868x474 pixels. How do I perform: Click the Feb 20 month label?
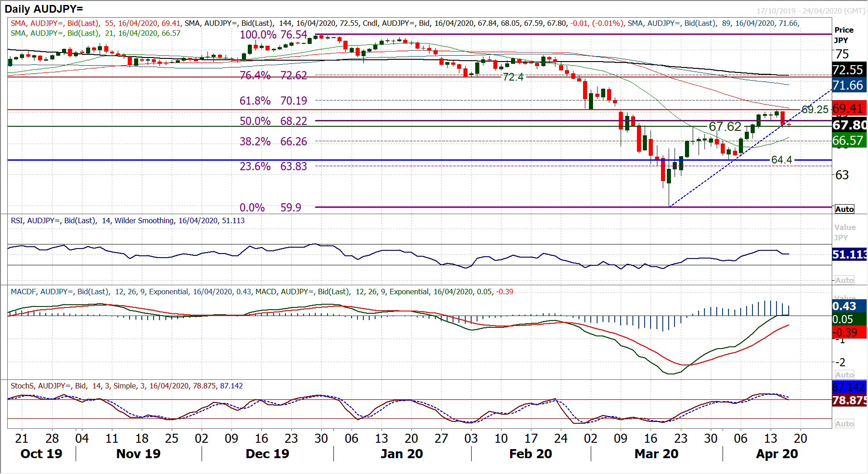[530, 454]
